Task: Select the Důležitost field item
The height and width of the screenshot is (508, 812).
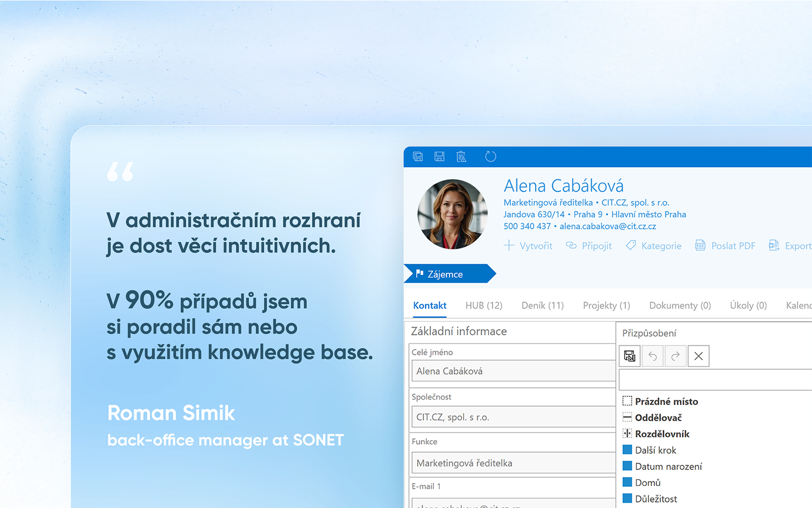Action: tap(650, 499)
